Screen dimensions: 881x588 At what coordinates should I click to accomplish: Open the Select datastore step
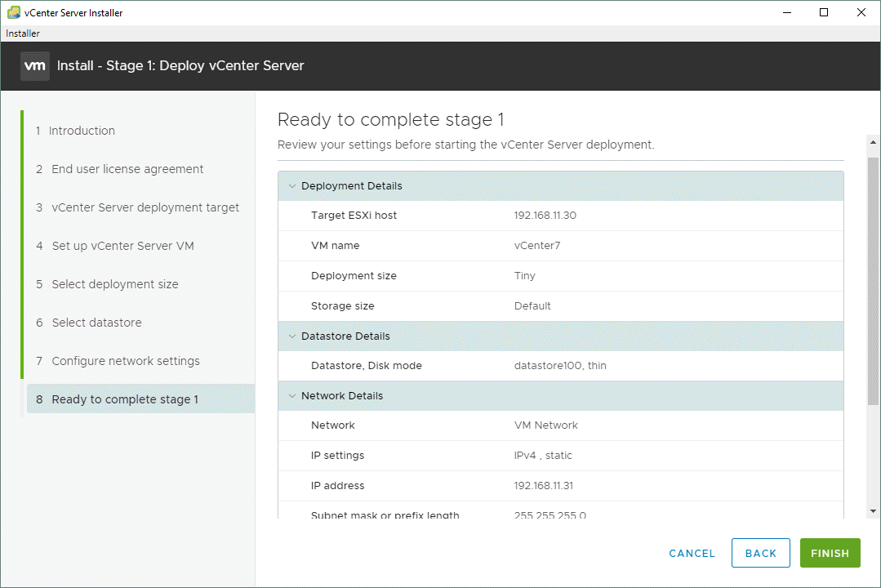coord(96,323)
